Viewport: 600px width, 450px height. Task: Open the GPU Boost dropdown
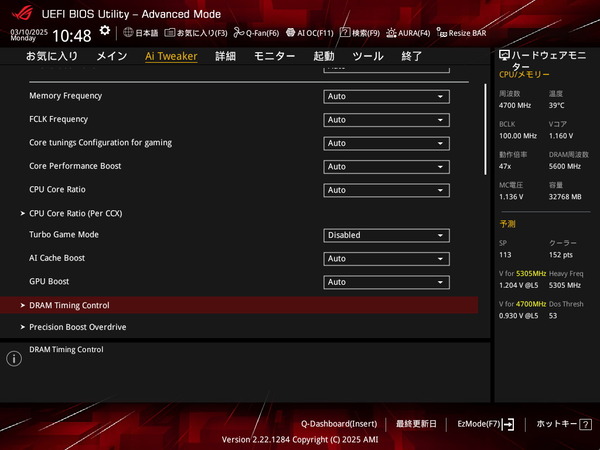tap(386, 282)
